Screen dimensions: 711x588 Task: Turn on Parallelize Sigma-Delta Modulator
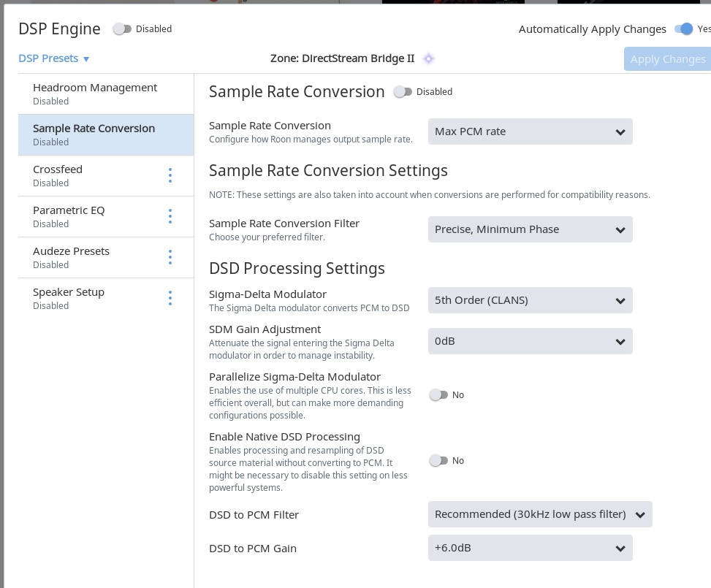pyautogui.click(x=438, y=395)
